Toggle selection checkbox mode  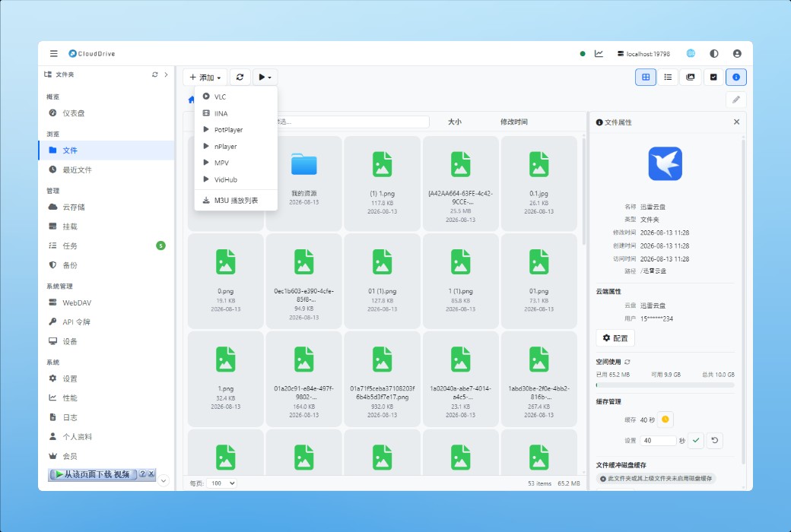tap(713, 78)
